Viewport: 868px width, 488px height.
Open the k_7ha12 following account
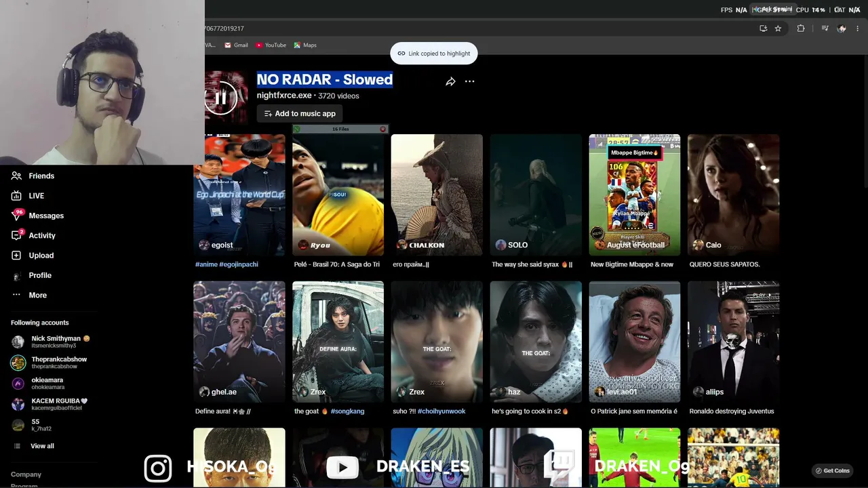(41, 425)
